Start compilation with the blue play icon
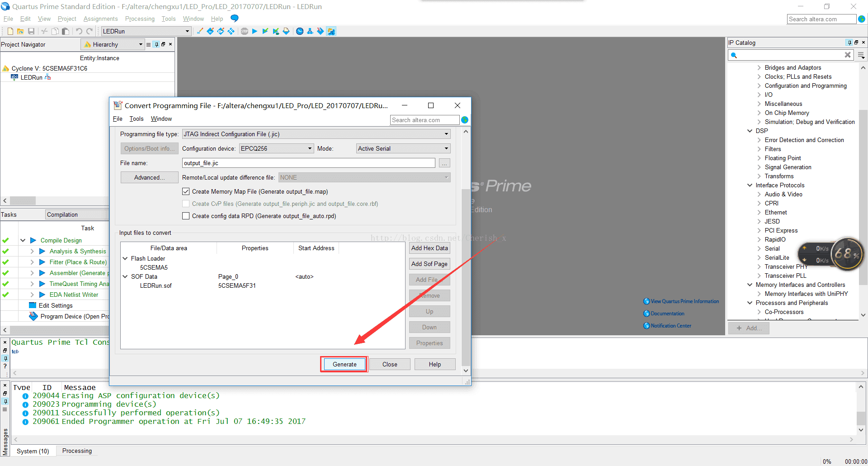Image resolution: width=868 pixels, height=466 pixels. [x=255, y=31]
